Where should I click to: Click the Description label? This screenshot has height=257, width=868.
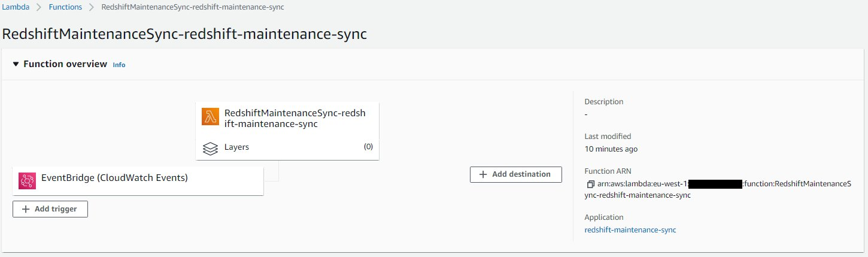(604, 102)
